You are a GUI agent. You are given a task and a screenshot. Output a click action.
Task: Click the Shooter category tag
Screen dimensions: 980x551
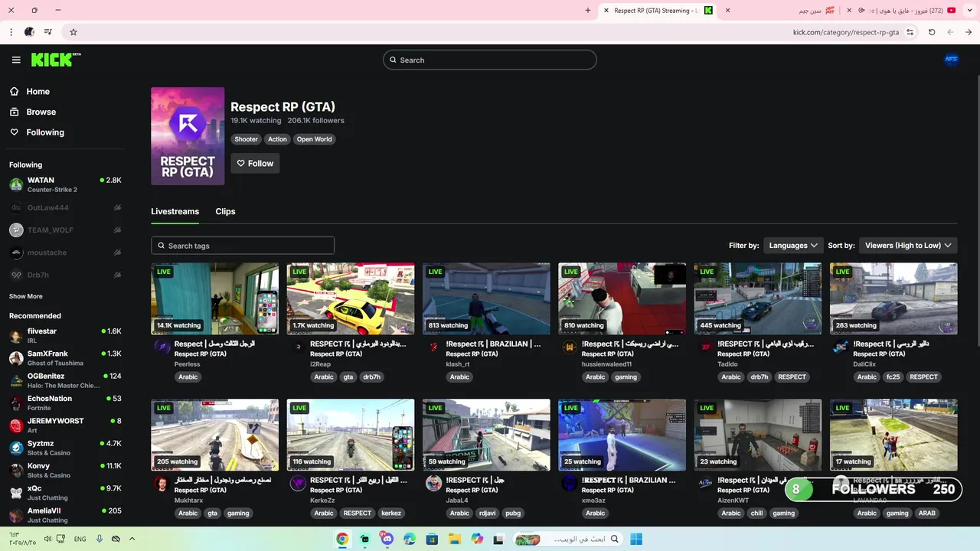[246, 139]
